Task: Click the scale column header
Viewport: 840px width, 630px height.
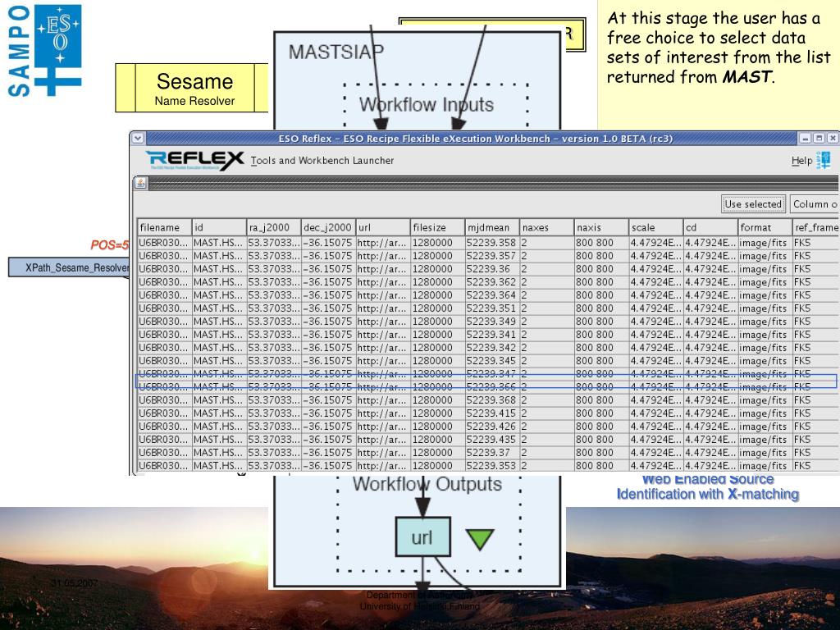Action: (x=656, y=227)
